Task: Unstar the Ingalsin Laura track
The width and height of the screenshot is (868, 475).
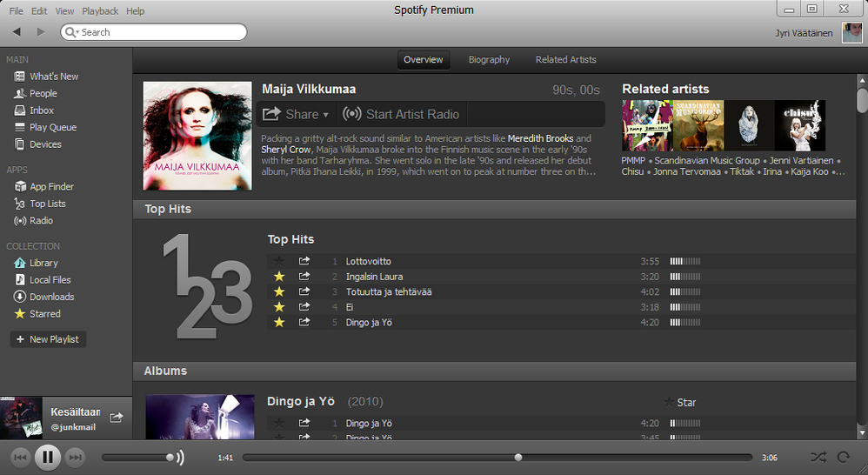Action: [279, 277]
